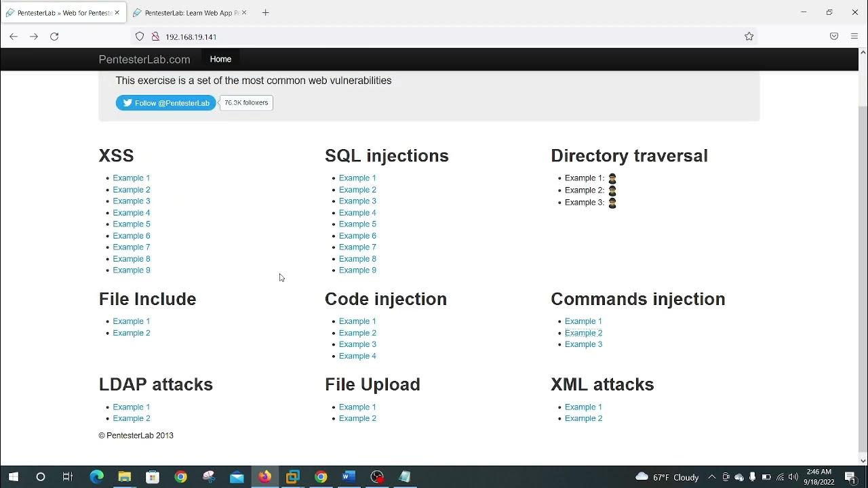Switch to Firefox in the taskbar
This screenshot has height=488, width=868.
click(x=264, y=476)
